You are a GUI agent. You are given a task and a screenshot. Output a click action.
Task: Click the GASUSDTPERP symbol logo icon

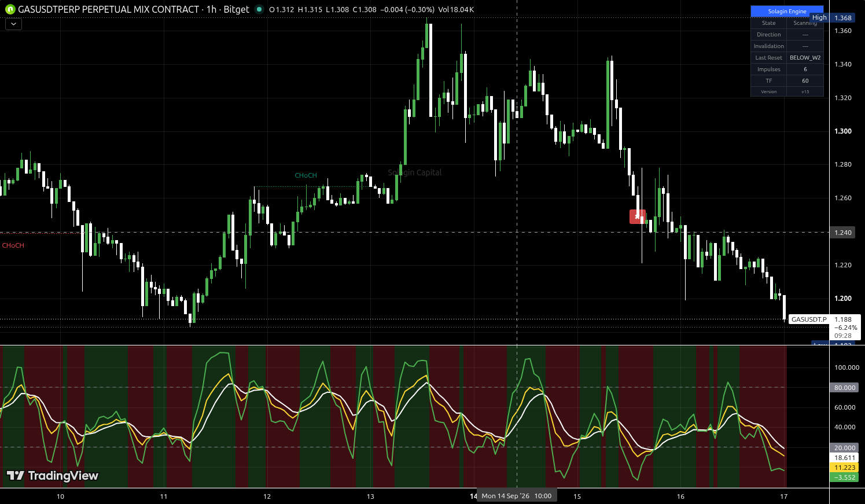pos(10,9)
